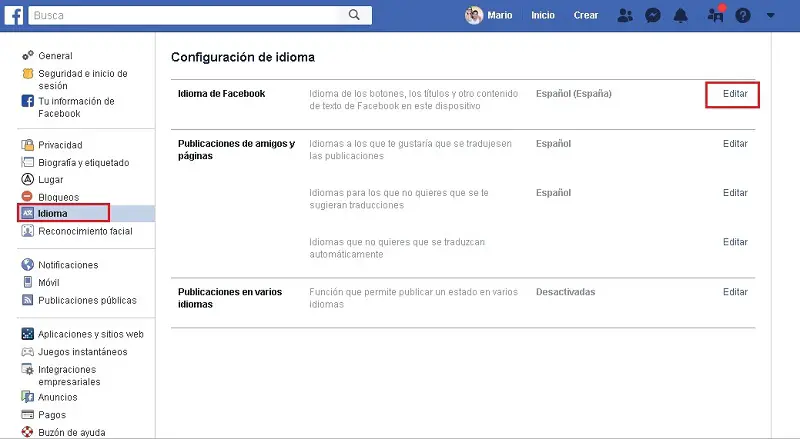800x439 pixels.
Task: Edit the Idioma de Facebook setting
Action: tap(735, 94)
